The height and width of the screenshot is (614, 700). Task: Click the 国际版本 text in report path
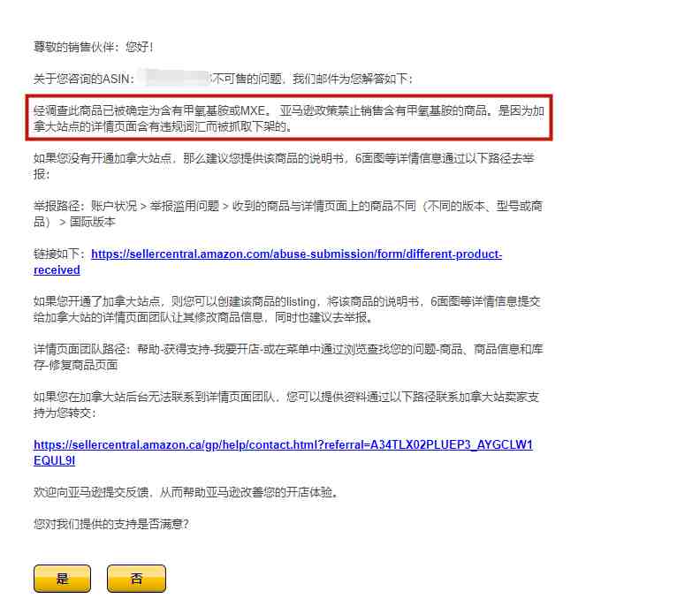click(x=93, y=222)
